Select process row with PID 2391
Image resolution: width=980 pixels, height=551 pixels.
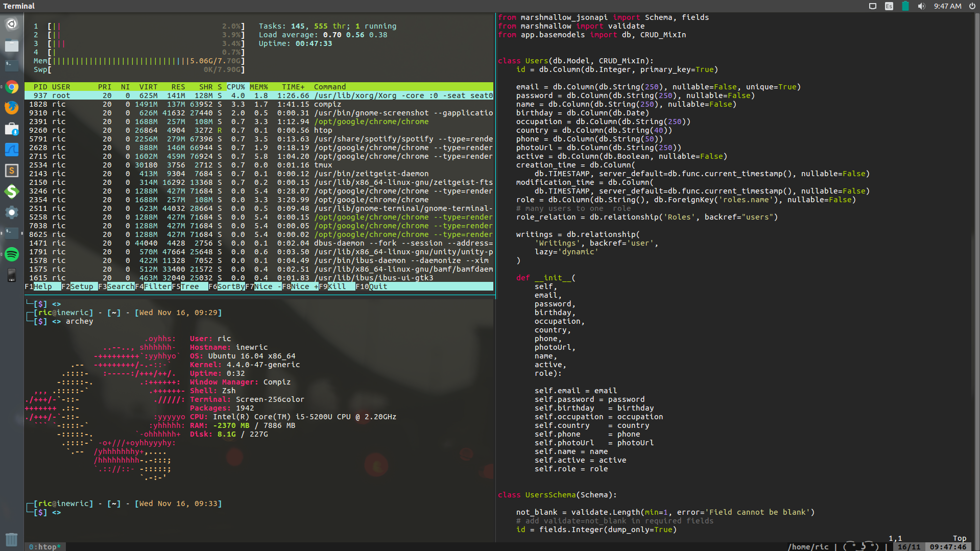click(x=259, y=122)
